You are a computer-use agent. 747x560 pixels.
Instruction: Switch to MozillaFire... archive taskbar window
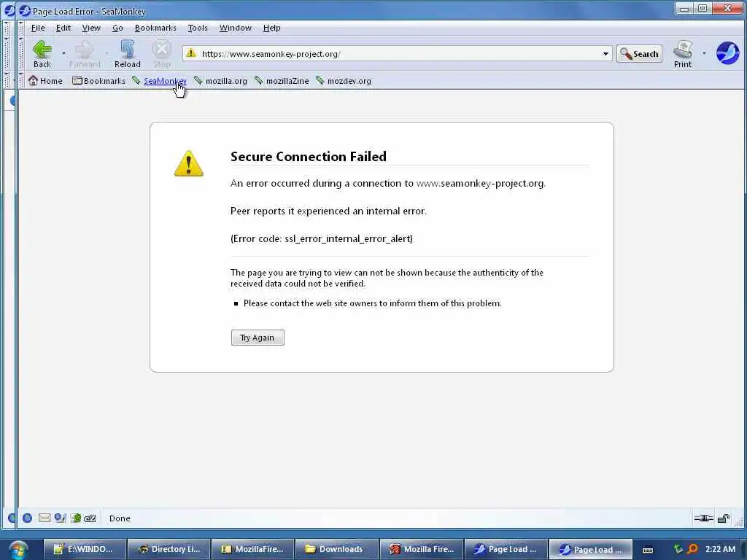click(252, 550)
